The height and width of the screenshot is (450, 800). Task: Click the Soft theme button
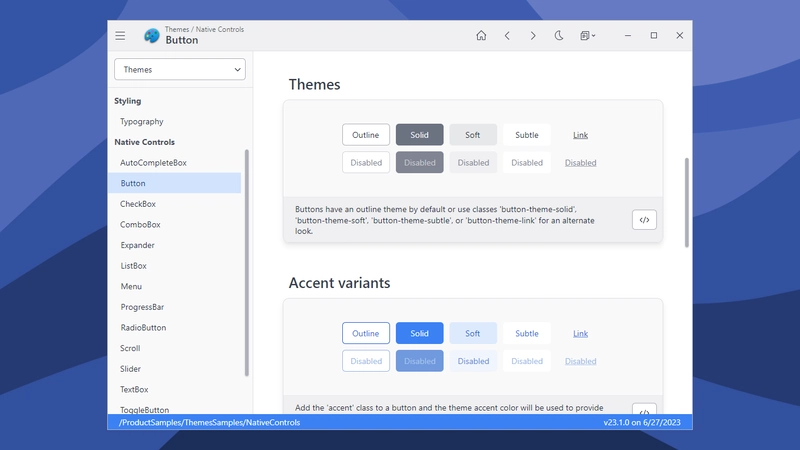(473, 135)
